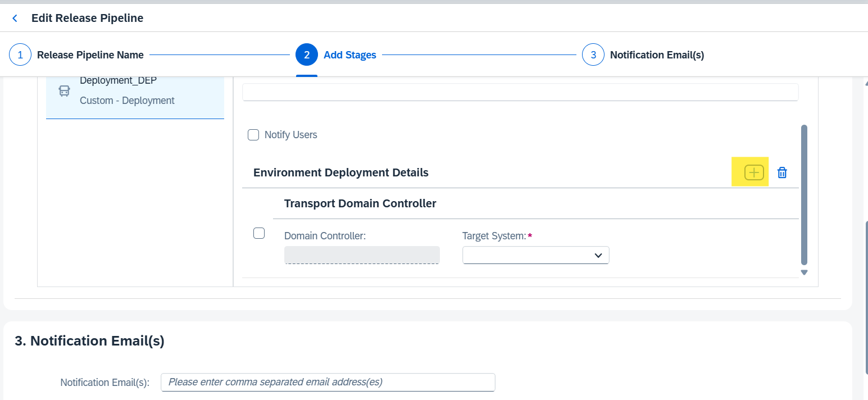The width and height of the screenshot is (868, 400).
Task: Click the step 3 circle in the wizard
Action: (x=593, y=55)
